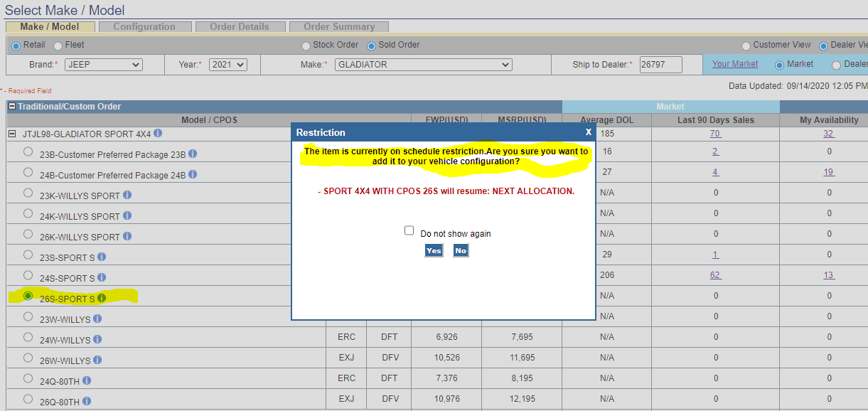Viewport: 868px width, 411px height.
Task: Open My Availability link 13
Action: tap(828, 275)
